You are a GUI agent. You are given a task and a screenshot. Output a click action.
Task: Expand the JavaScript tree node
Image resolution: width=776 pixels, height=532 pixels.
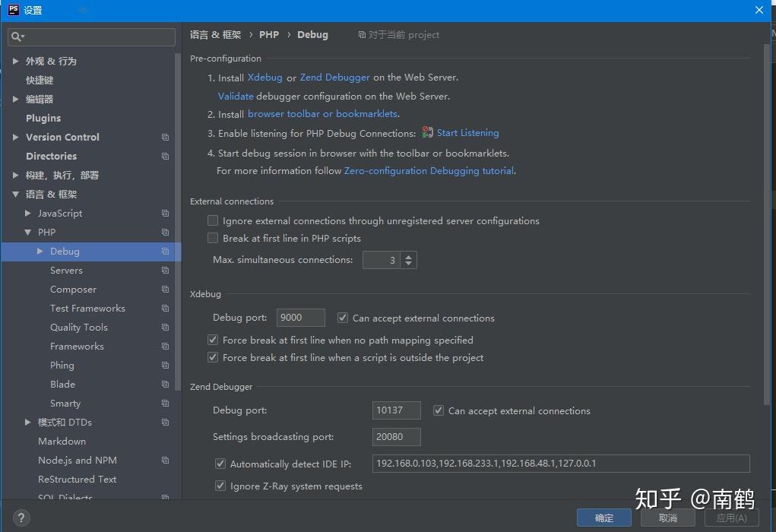click(27, 213)
